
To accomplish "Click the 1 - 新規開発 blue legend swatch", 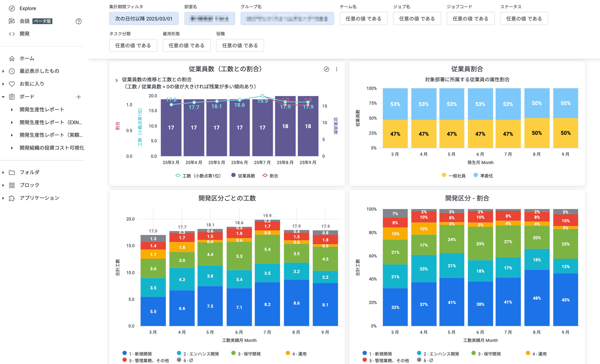I will 125,353.
